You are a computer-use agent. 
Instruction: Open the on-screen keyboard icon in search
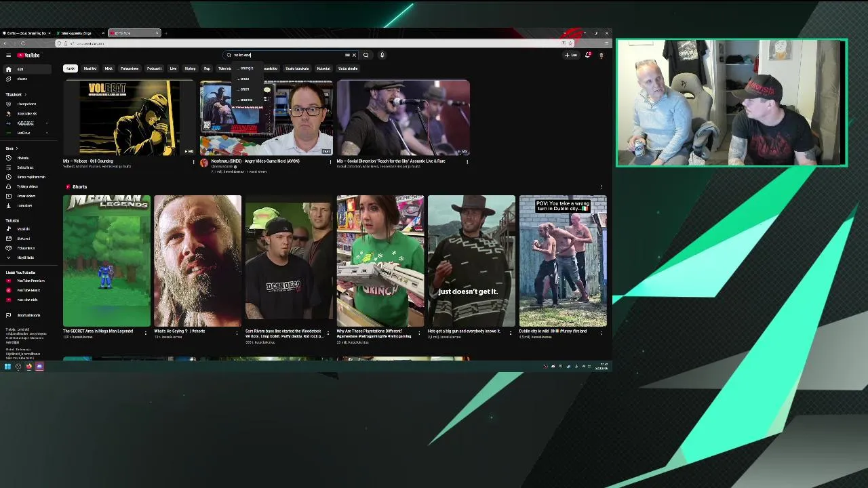click(x=347, y=55)
